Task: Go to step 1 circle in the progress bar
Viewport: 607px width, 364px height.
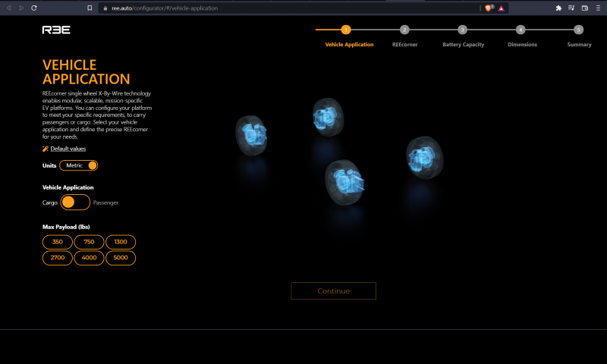Action: click(346, 30)
